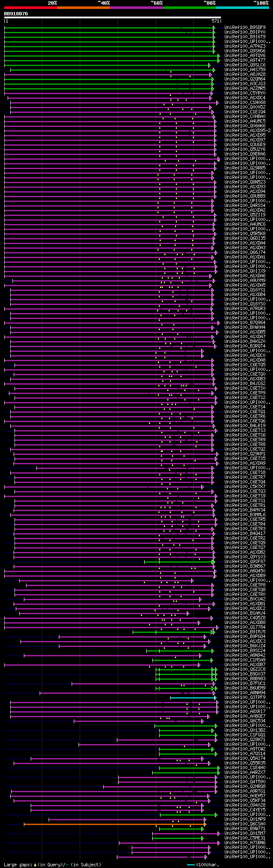Select label UniRef100_C1N068
The height and width of the screenshot is (868, 273).
pos(245,102)
